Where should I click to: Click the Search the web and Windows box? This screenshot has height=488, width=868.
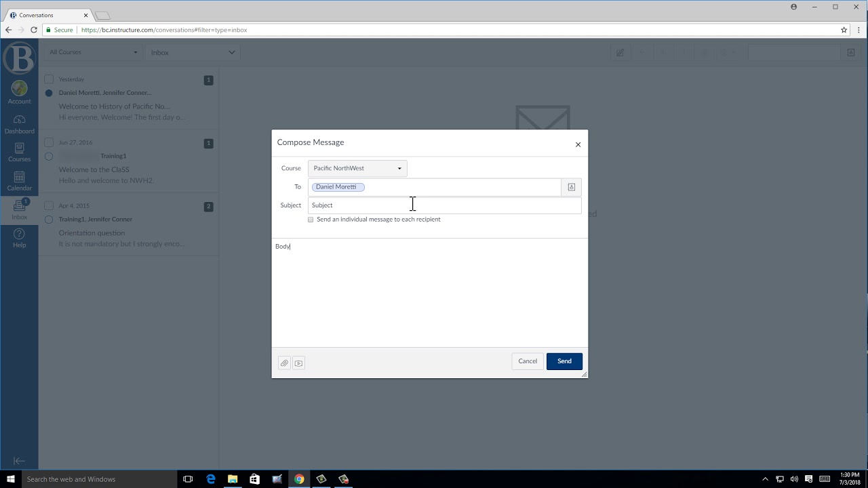tap(100, 479)
